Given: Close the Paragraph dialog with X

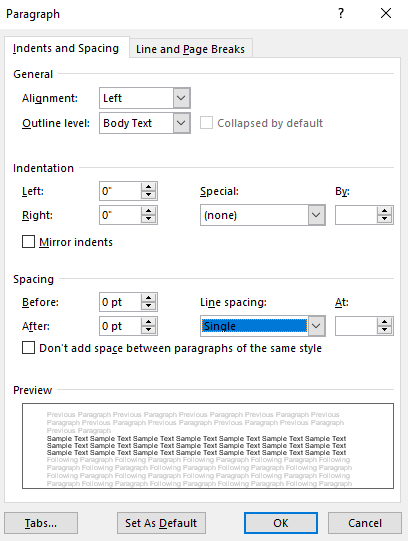Looking at the screenshot, I should [386, 13].
